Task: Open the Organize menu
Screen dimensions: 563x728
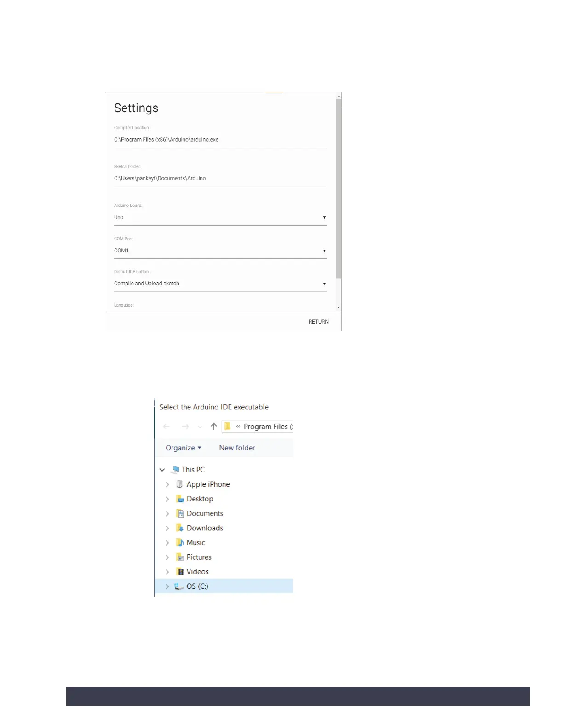Action: point(183,448)
